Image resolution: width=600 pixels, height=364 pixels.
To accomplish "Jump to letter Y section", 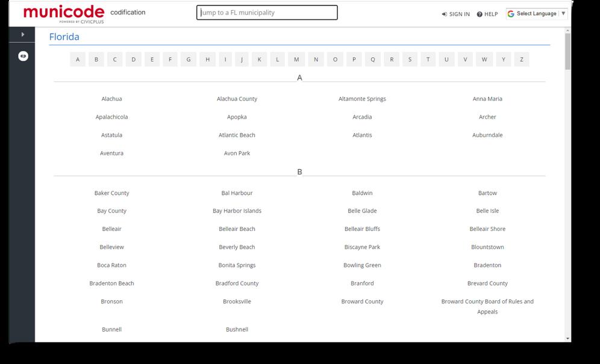I will [x=504, y=60].
